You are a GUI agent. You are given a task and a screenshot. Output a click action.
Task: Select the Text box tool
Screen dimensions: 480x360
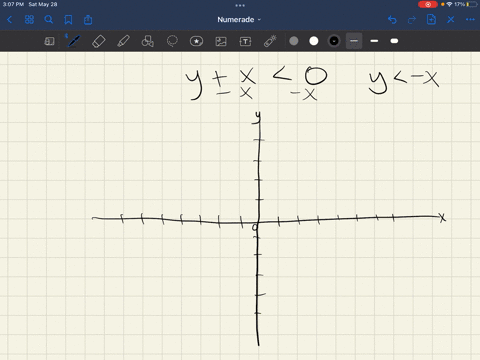click(x=245, y=41)
